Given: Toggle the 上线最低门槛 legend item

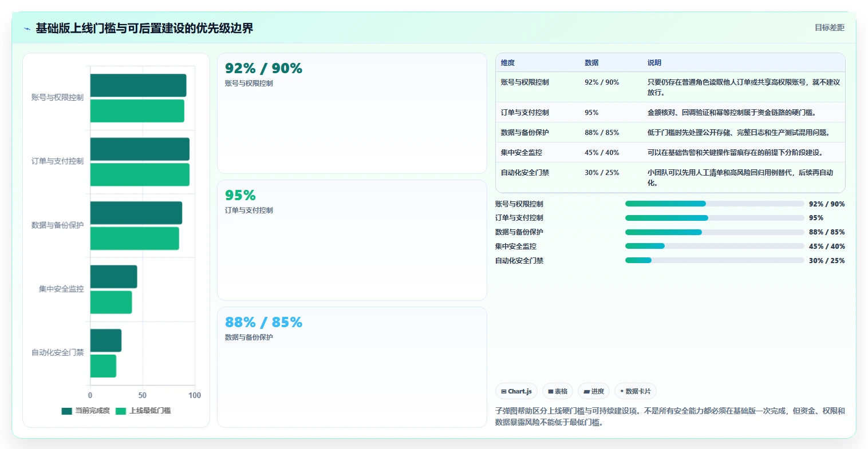Looking at the screenshot, I should pyautogui.click(x=143, y=411).
